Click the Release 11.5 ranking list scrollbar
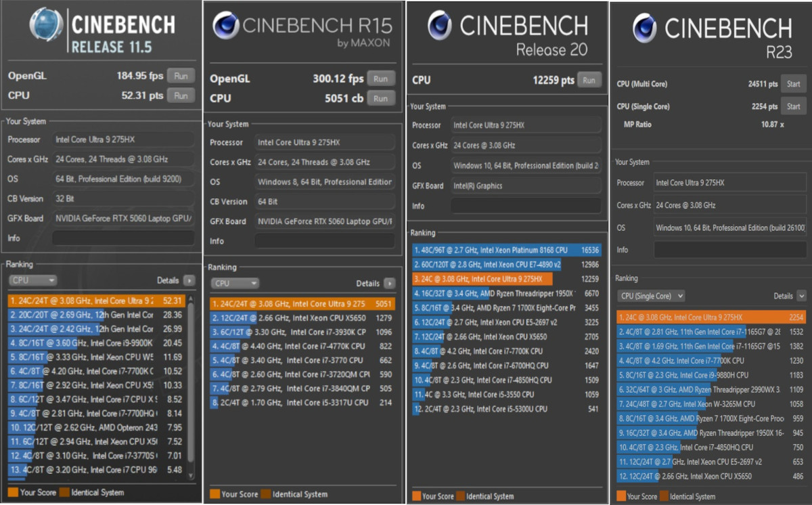812x505 pixels. 190,386
